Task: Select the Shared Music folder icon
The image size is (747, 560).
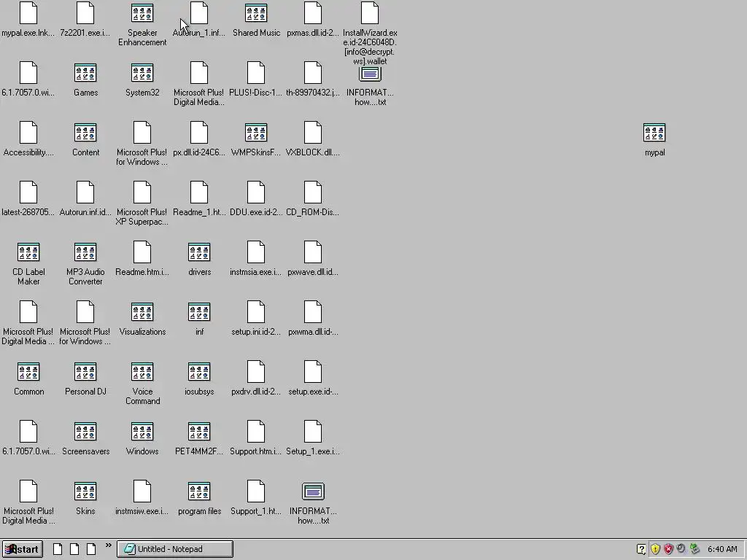Action: pos(256,13)
